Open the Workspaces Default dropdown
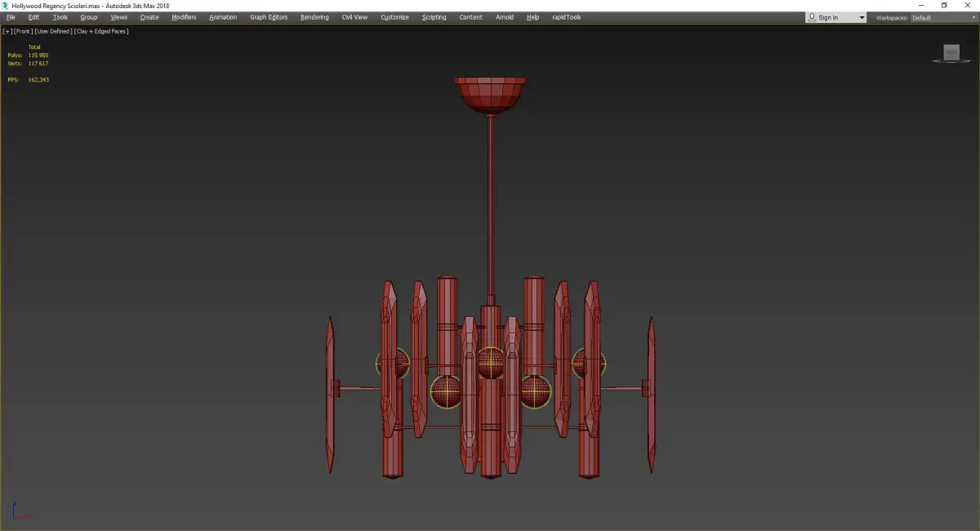 (x=944, y=17)
